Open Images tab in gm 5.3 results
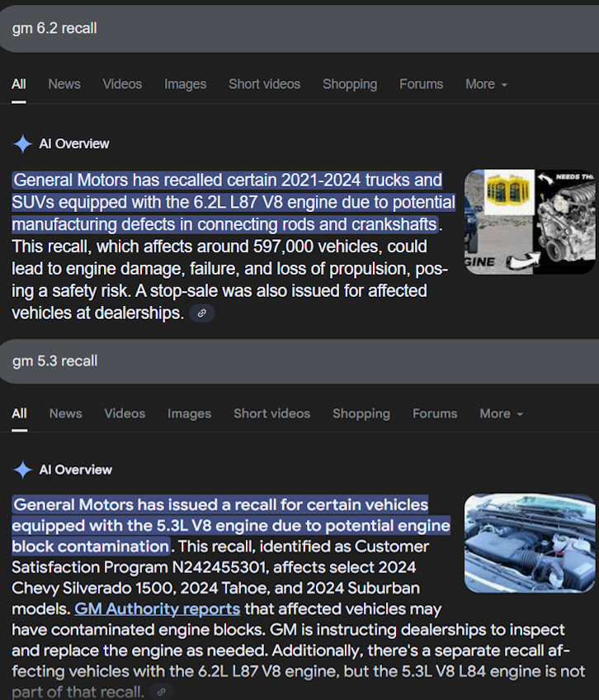 click(190, 413)
